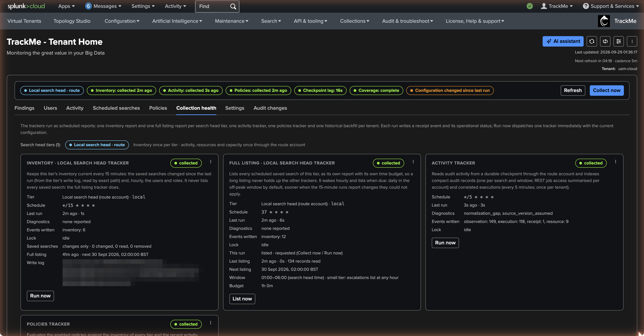Click the sparkle icon on AI assistant button
Screen dimensions: 644x336
[x=549, y=42]
